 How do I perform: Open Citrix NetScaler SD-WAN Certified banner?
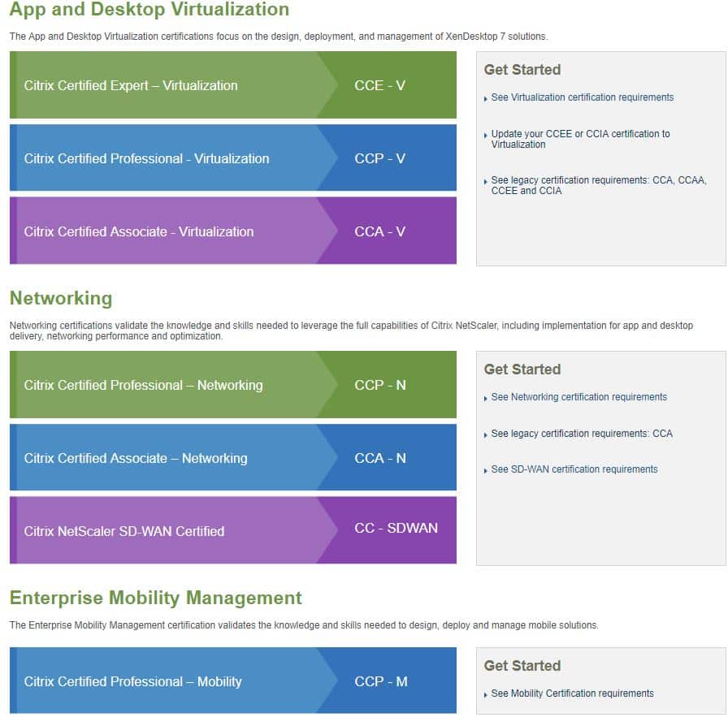coord(233,530)
